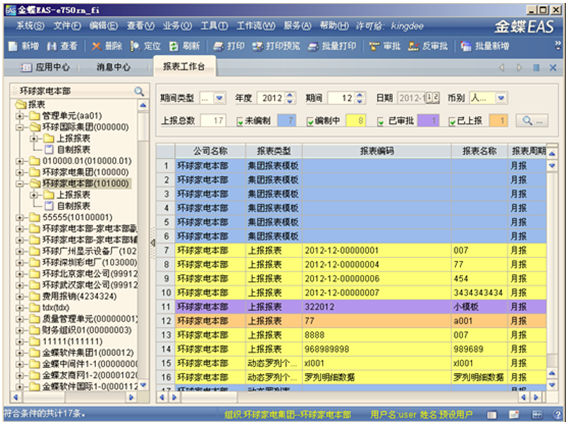
Task: Click the message note icon in the status bar
Action: (x=514, y=414)
